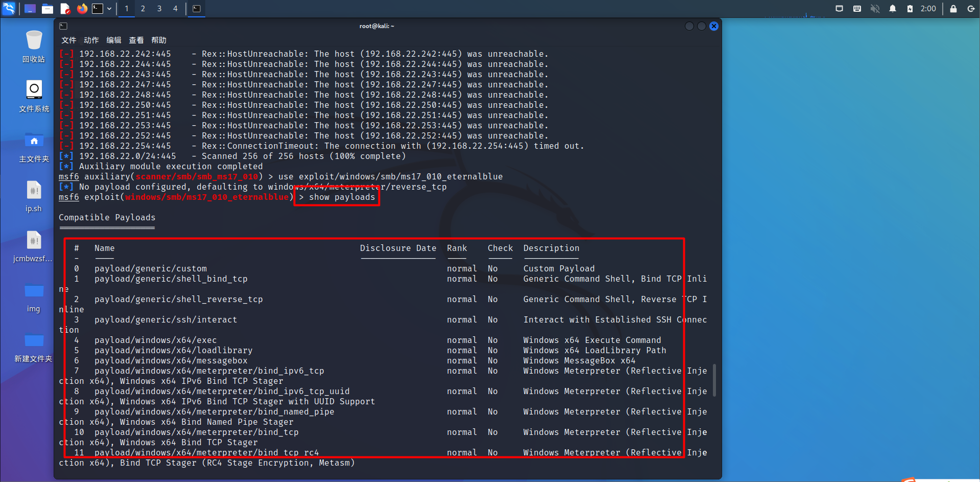Click the keyboard tray icon
980x482 pixels.
[857, 9]
